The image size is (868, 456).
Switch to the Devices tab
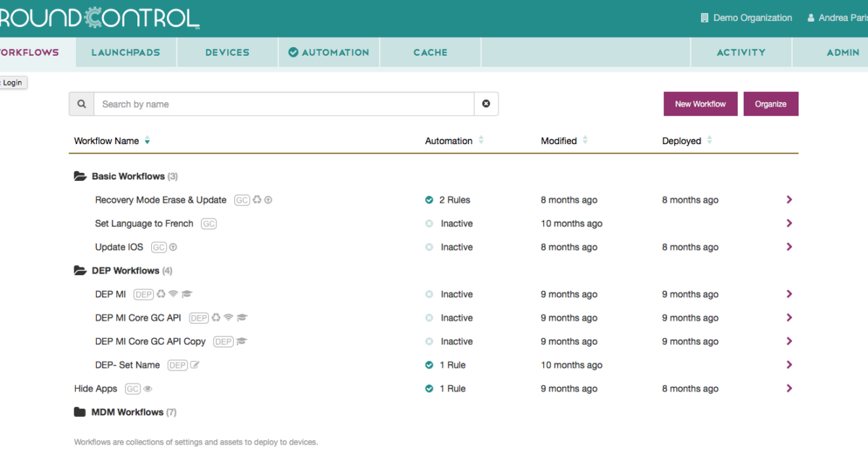click(x=227, y=52)
